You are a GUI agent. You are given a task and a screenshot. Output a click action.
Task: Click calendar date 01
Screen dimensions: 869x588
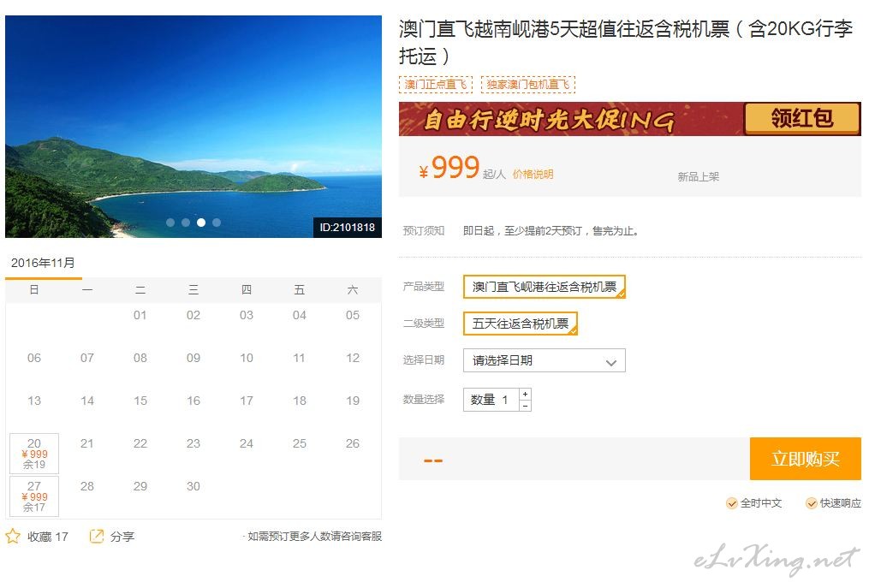[140, 315]
